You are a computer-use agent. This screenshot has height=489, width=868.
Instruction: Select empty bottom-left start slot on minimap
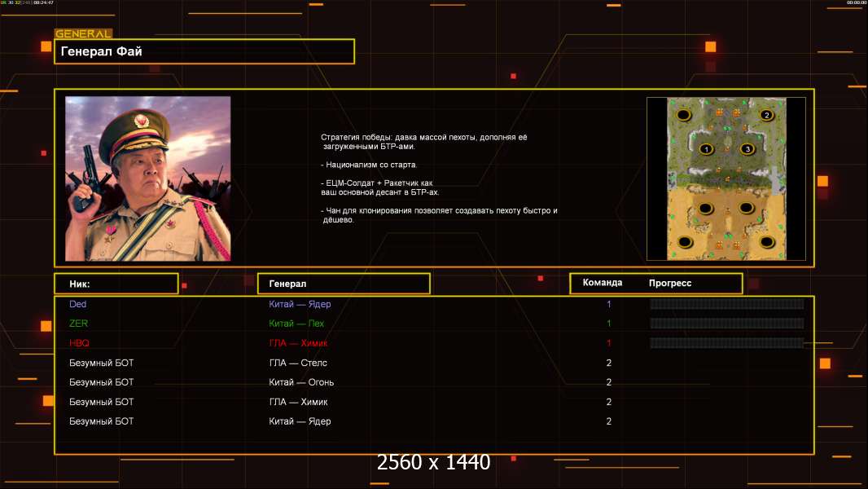pos(685,241)
